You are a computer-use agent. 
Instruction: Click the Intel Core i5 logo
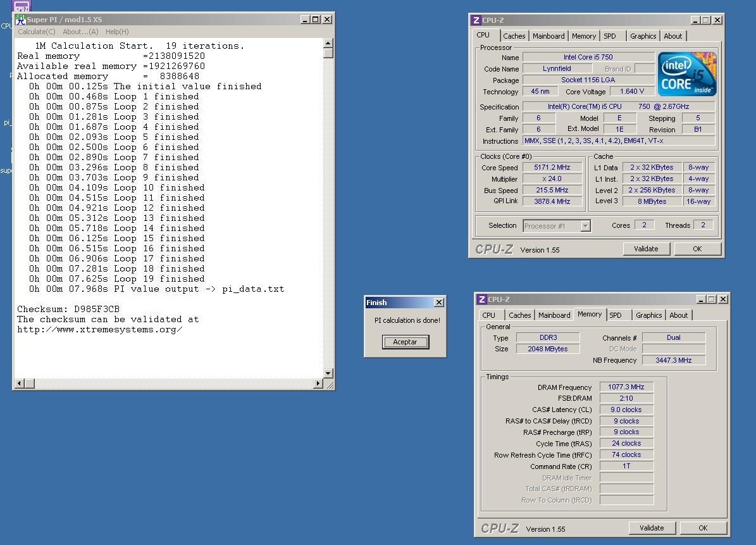coord(687,74)
